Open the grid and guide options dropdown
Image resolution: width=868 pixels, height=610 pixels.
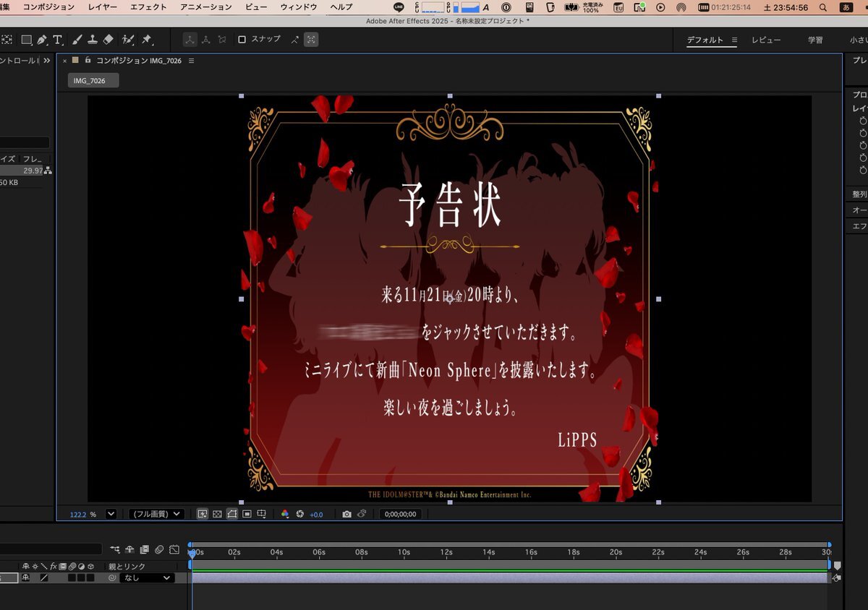[x=262, y=514]
